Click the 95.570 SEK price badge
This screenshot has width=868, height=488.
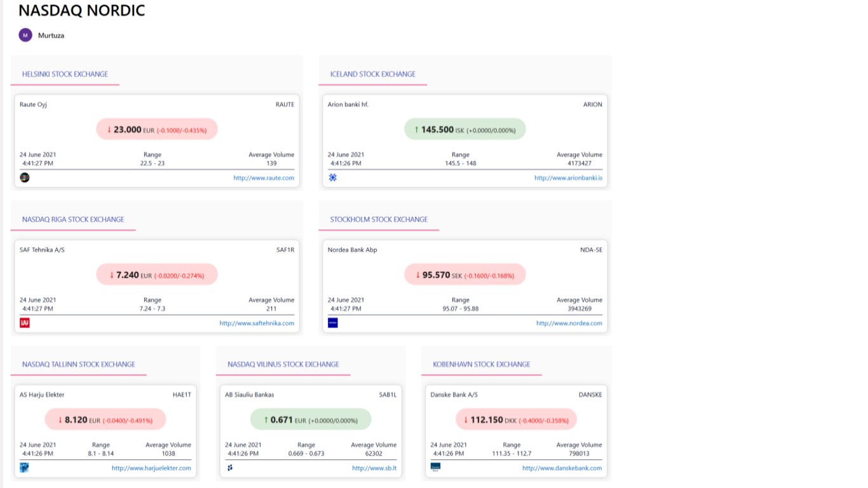pos(465,274)
